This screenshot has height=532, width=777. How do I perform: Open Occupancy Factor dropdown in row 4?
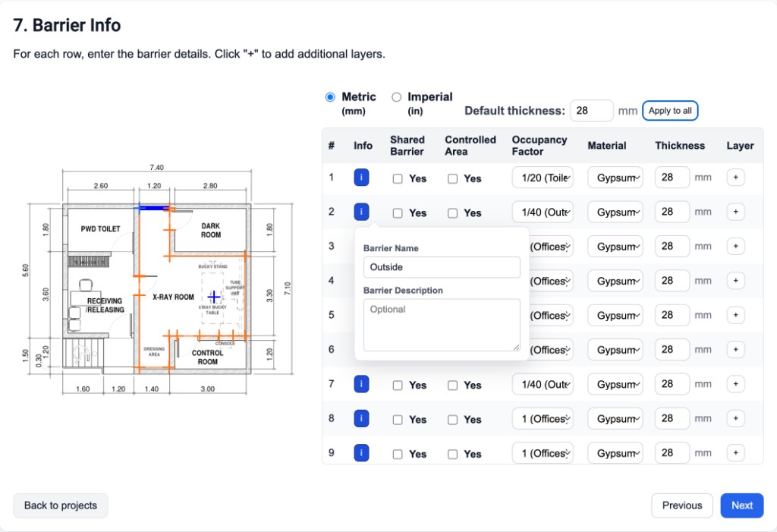pyautogui.click(x=551, y=281)
